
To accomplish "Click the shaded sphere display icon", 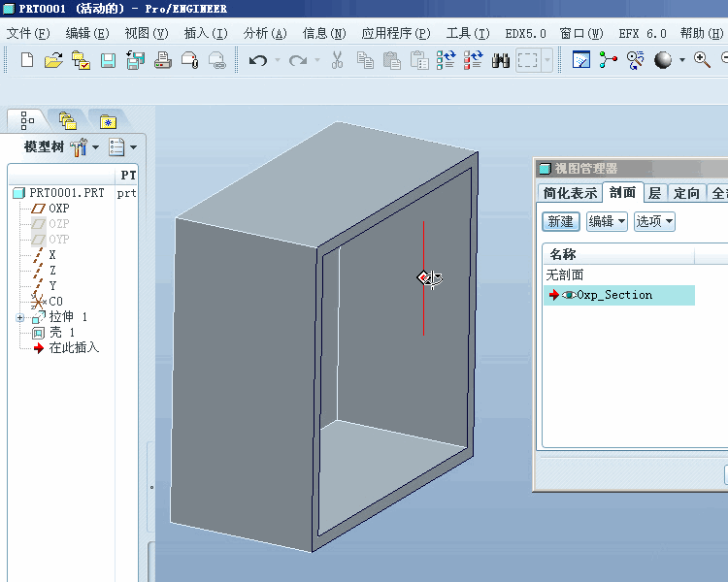I will click(663, 60).
